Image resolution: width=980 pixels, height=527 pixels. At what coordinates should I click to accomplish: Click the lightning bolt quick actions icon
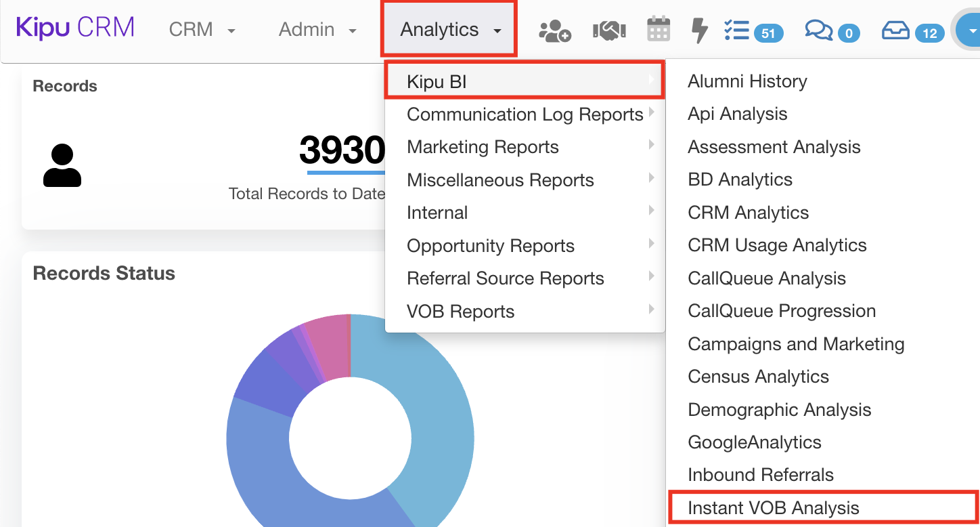tap(699, 30)
